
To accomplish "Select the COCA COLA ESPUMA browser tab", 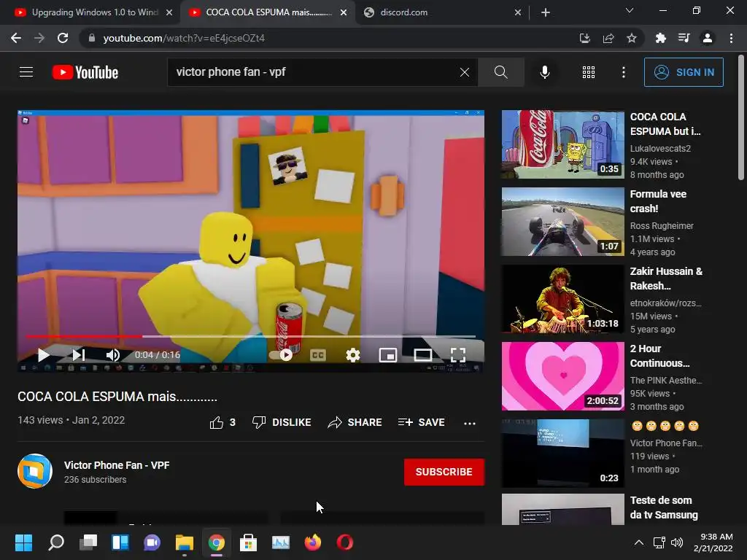I will (x=268, y=12).
